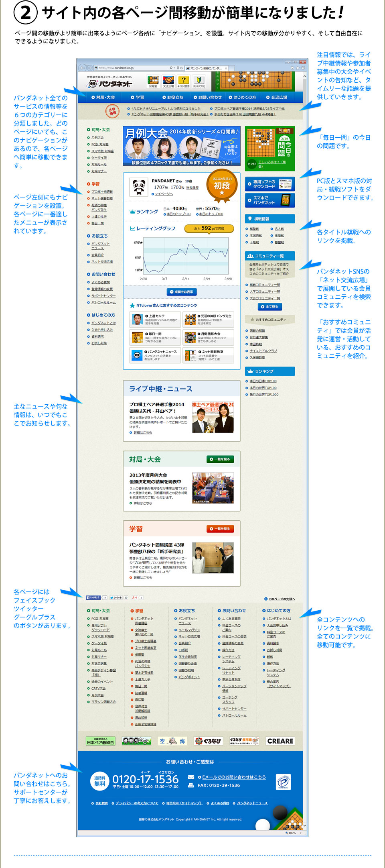Open 交流広場 in the blue navigation bar

pos(277,97)
